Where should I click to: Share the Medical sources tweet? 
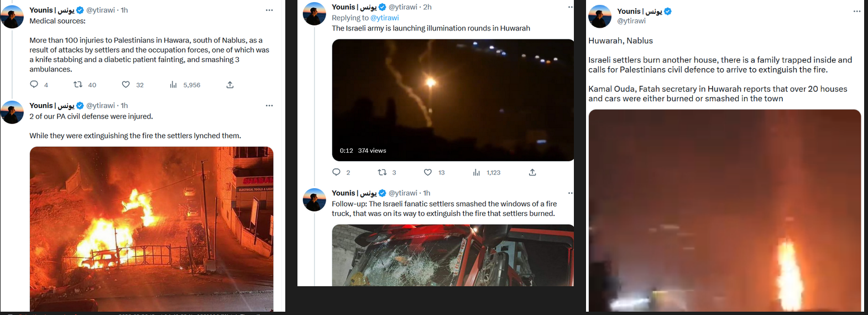tap(230, 85)
